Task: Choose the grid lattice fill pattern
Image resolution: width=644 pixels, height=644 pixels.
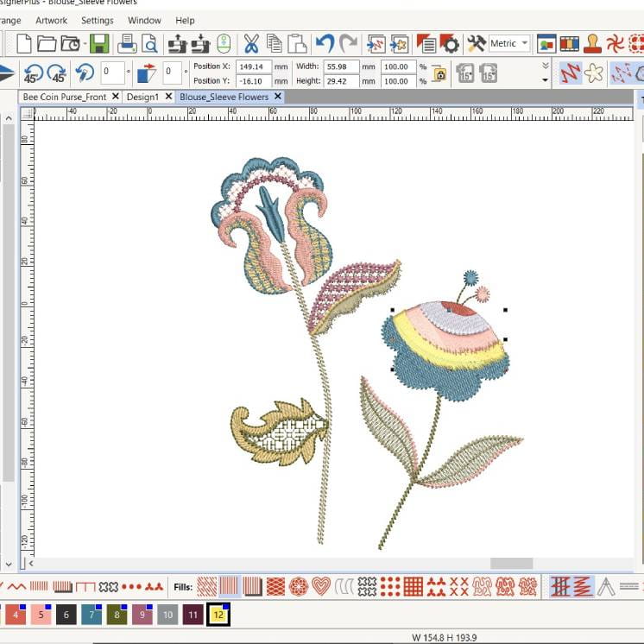Action: pos(413,586)
